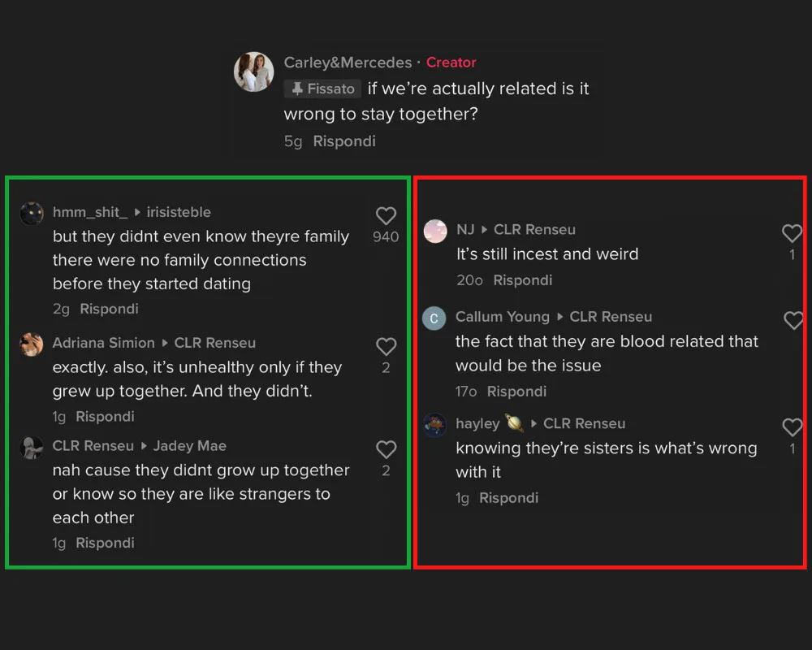Open hayley's avatar

pos(435,425)
